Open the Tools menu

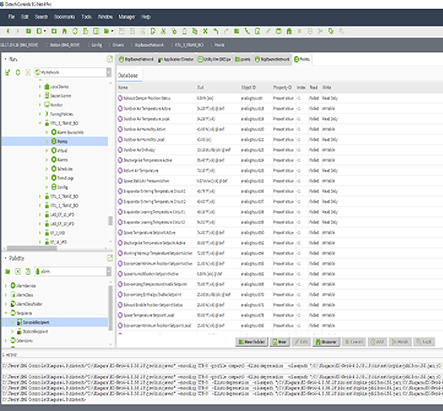click(x=86, y=17)
